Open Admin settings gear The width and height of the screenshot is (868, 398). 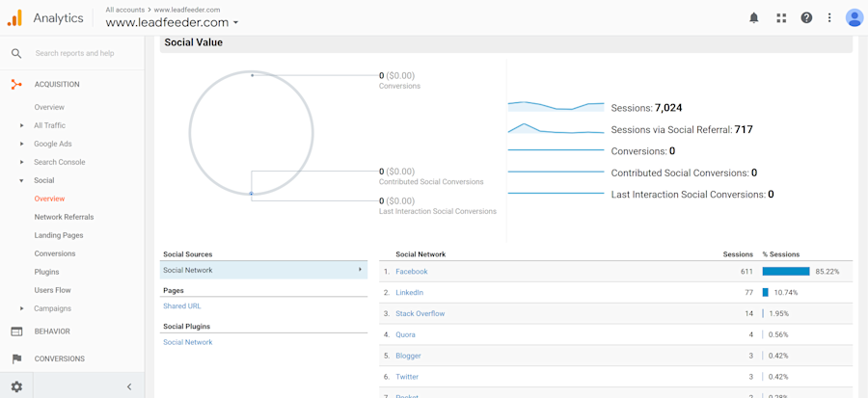16,386
